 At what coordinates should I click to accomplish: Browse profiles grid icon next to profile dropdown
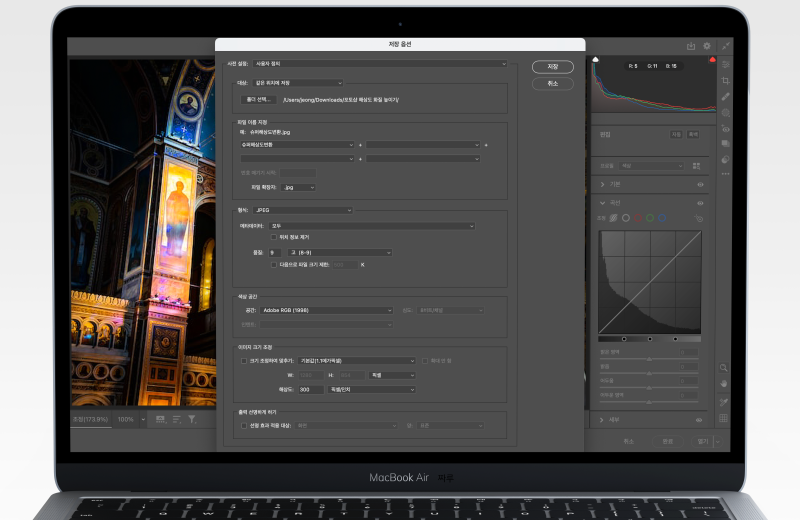(x=696, y=166)
